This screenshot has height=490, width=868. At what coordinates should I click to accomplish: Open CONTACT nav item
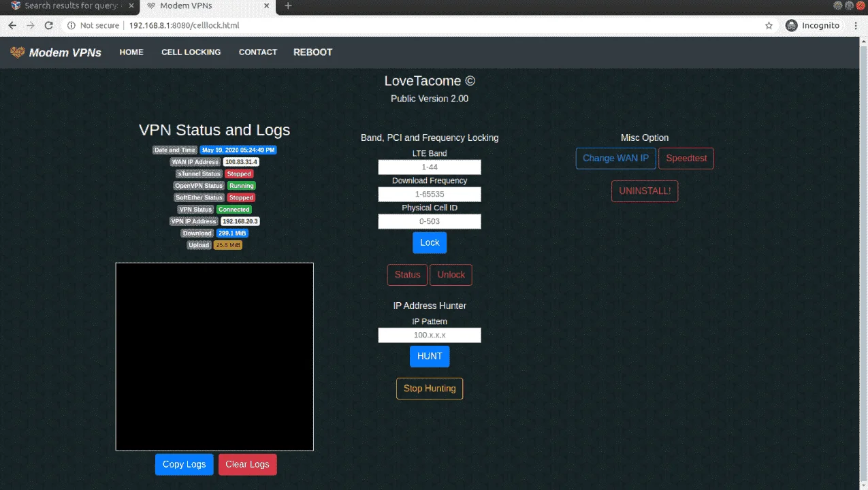point(257,52)
